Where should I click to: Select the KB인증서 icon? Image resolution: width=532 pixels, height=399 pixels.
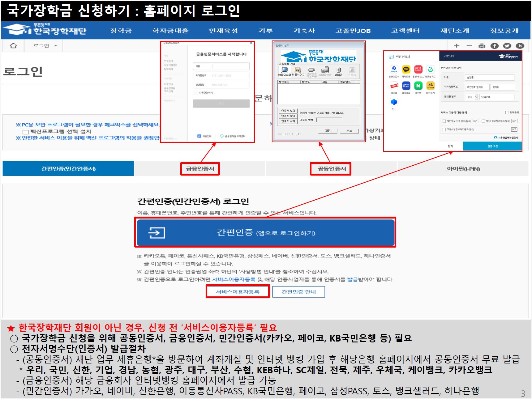click(430, 86)
